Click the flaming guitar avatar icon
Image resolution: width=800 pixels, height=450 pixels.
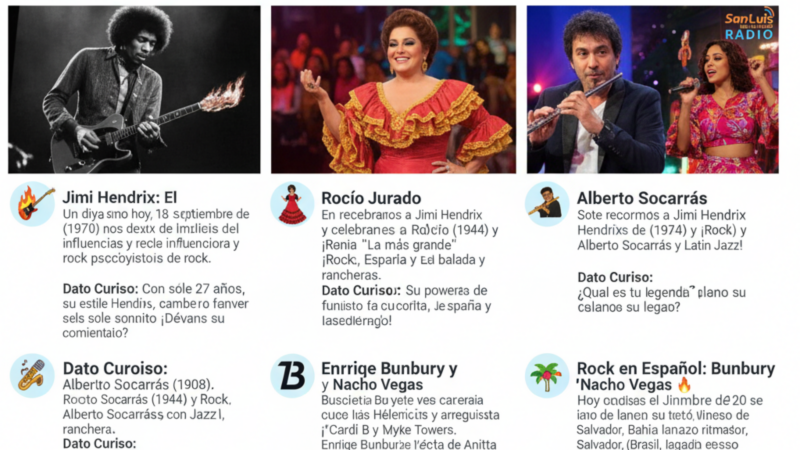coord(32,204)
